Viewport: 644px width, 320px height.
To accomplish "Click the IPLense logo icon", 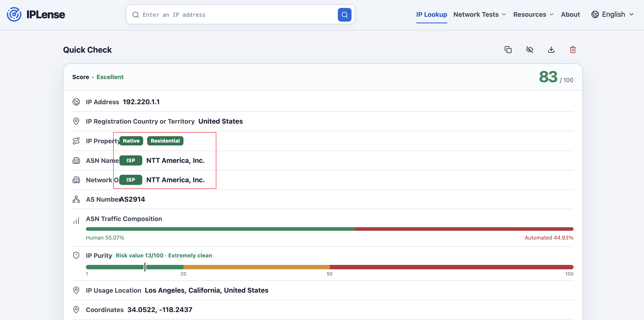I will 14,15.
